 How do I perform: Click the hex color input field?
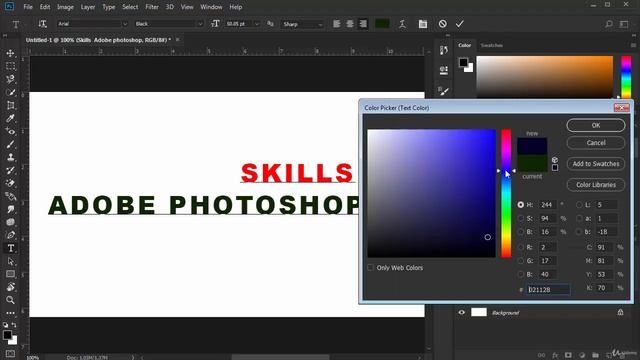(548, 289)
